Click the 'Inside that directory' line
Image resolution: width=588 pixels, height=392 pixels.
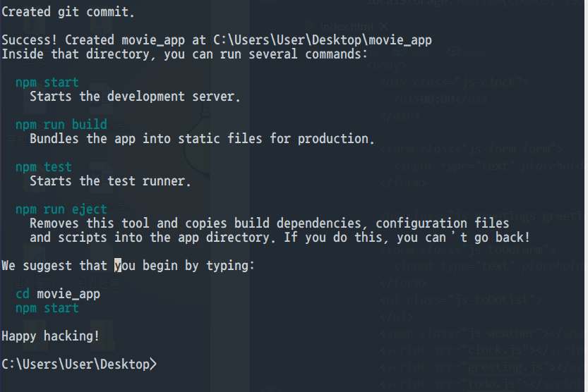coord(184,54)
